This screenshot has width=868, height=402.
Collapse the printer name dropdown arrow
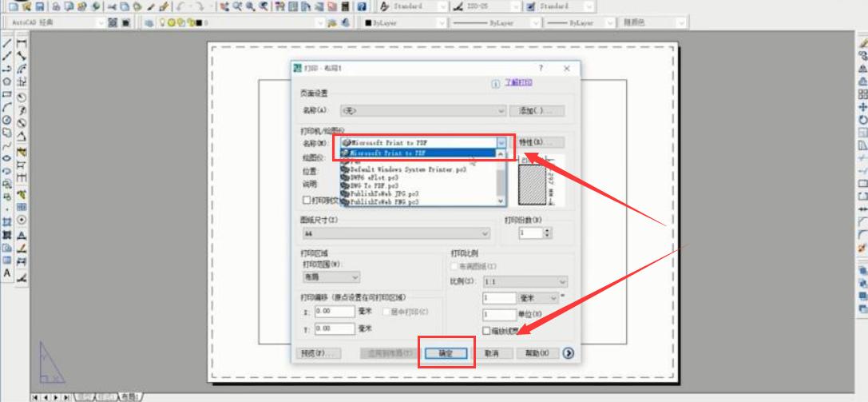[x=501, y=142]
